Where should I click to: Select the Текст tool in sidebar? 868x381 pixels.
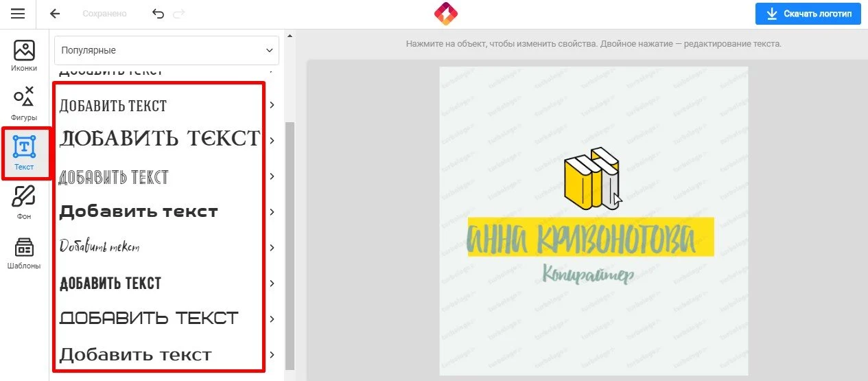point(24,154)
